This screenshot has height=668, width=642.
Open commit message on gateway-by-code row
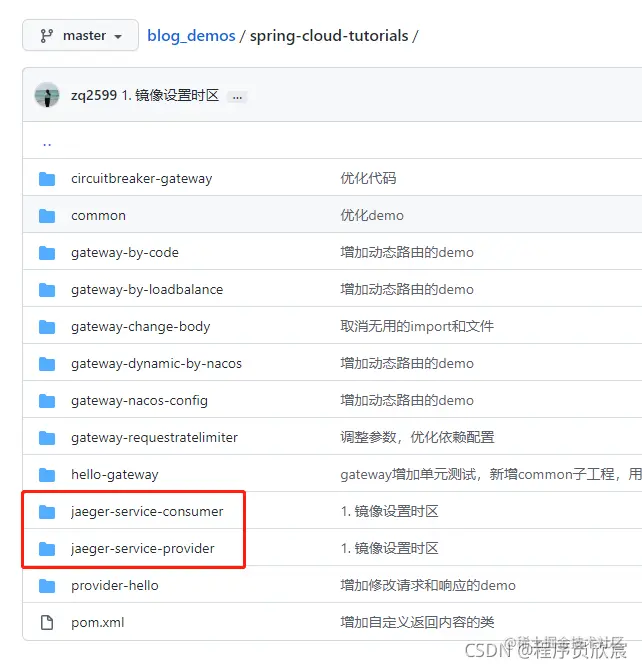coord(407,253)
